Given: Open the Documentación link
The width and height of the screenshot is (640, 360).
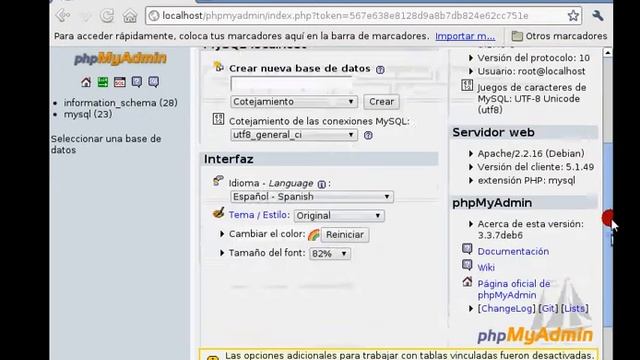Looking at the screenshot, I should click(513, 251).
